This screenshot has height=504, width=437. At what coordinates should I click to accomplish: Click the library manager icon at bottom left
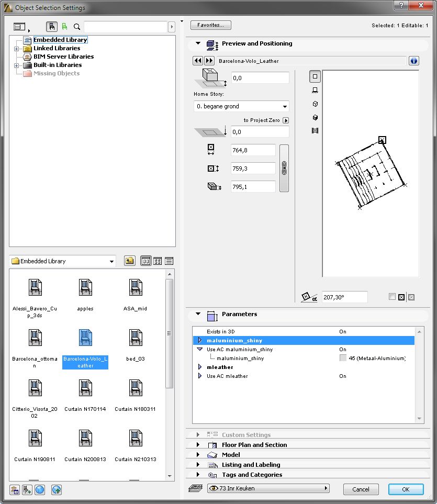[15, 490]
